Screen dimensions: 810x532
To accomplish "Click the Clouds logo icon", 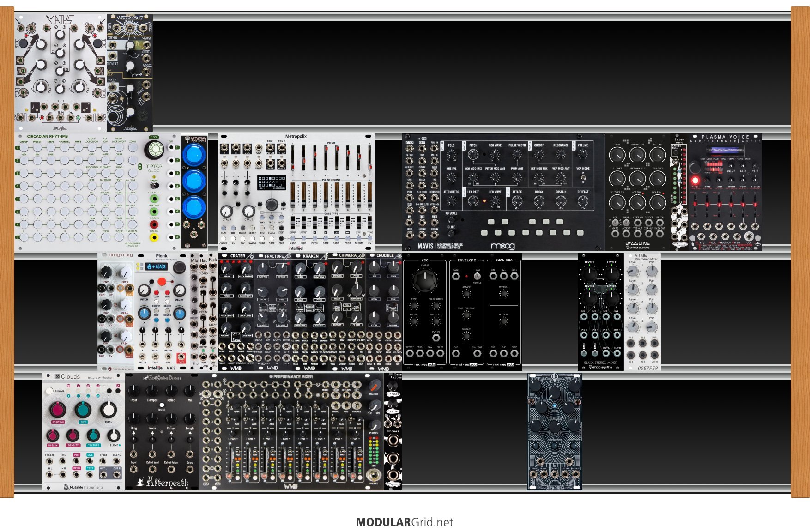I will click(58, 376).
